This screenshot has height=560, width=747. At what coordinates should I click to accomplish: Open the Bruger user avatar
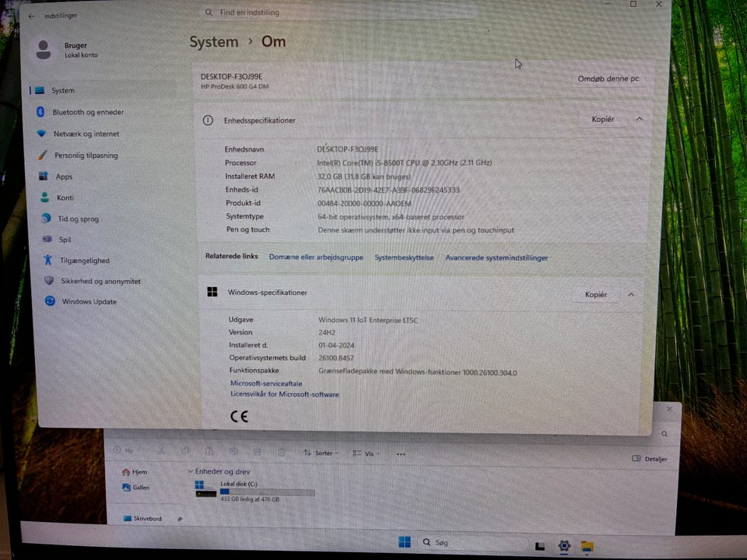click(x=44, y=50)
